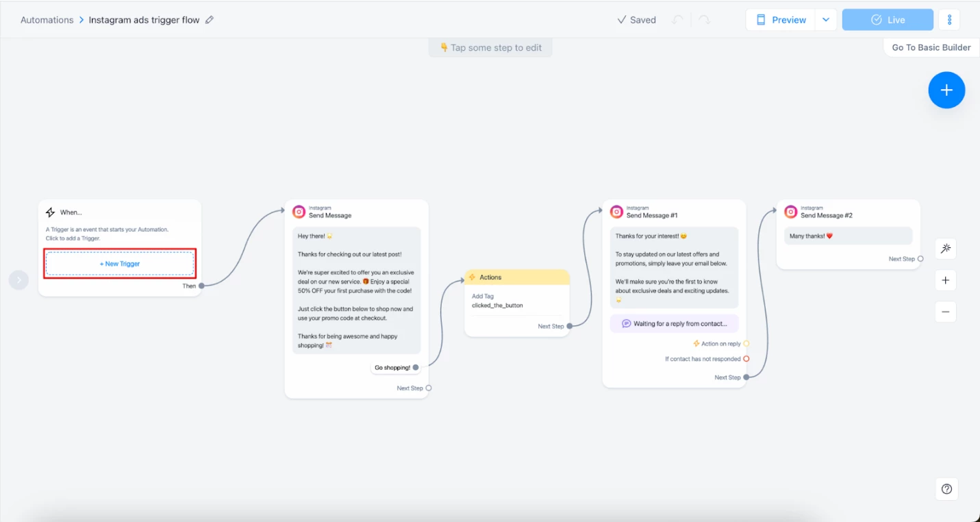
Task: Click the Live button
Action: coord(888,20)
